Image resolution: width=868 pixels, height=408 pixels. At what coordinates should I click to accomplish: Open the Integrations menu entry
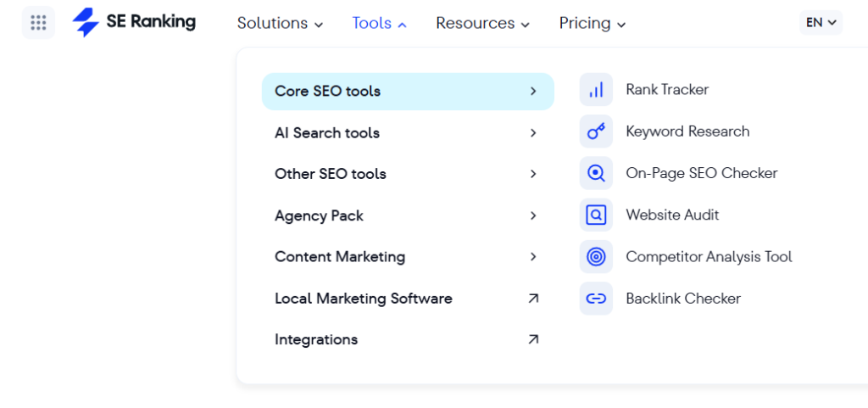[408, 339]
